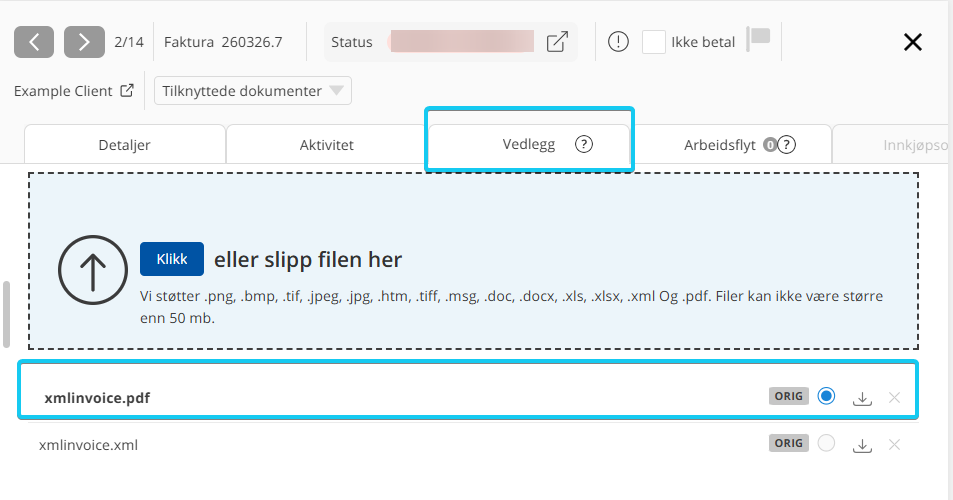The height and width of the screenshot is (500, 953).
Task: Select radio button for xmlinvoice.pdf
Action: point(826,396)
